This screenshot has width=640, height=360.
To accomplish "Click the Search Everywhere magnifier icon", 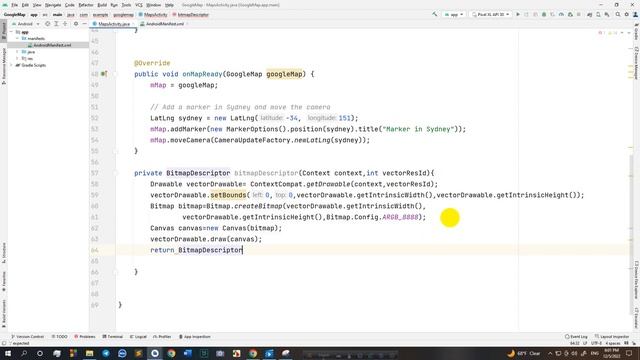I will [618, 14].
